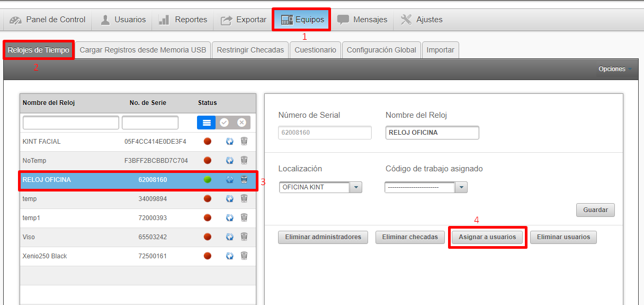The width and height of the screenshot is (644, 305).
Task: Click the green status dot of RELOJ OFICINA
Action: click(208, 180)
